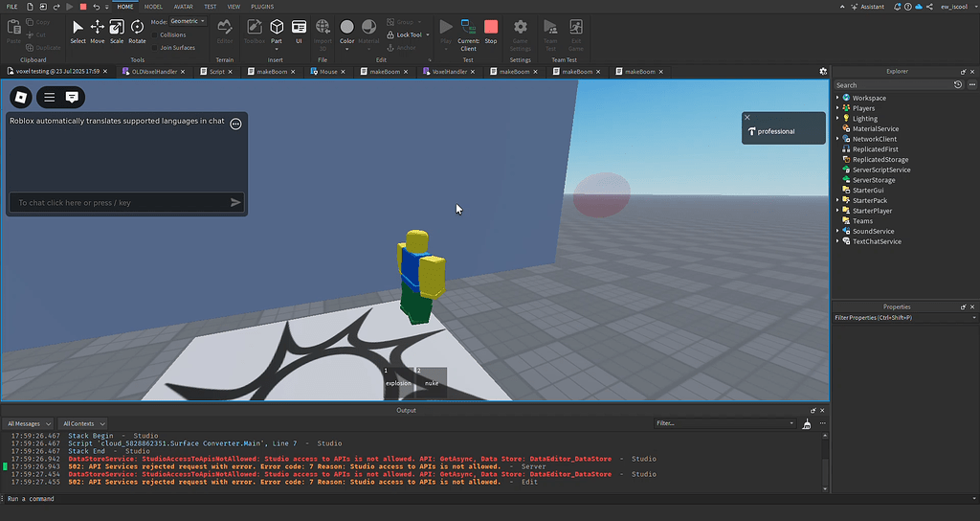980x521 pixels.
Task: Activate the Move tool
Action: (x=97, y=32)
